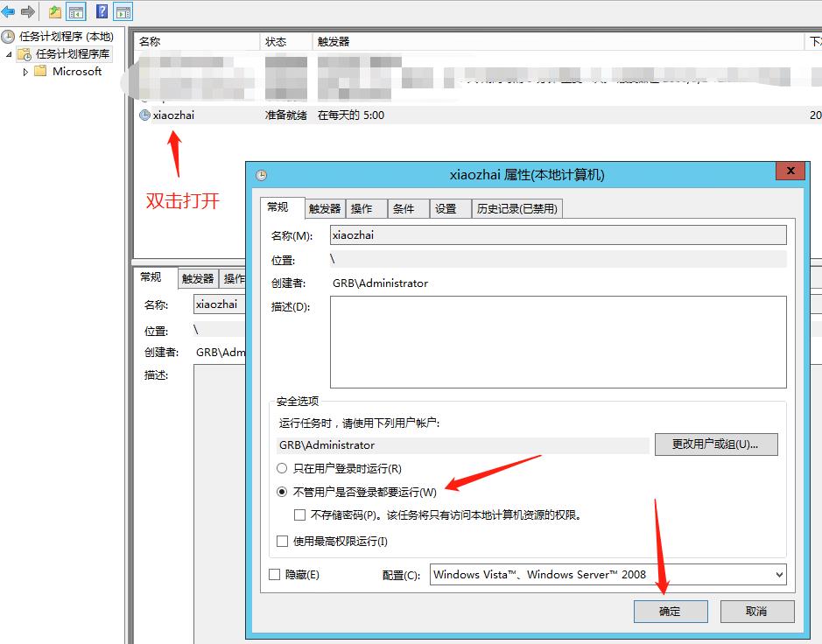Open Help via blue question mark icon

point(102,11)
